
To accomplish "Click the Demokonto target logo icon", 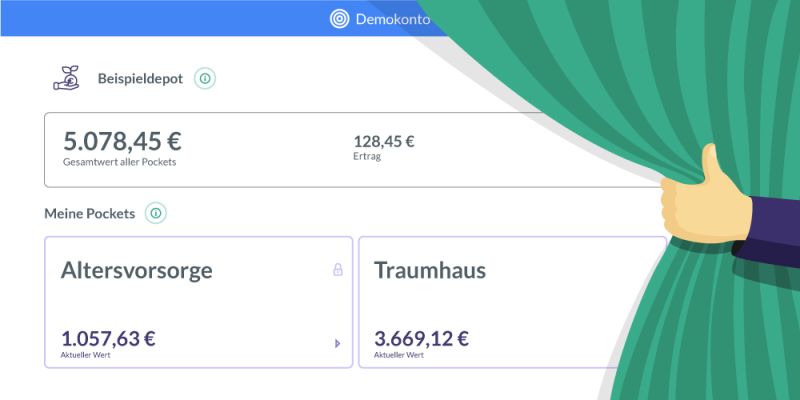I will tap(339, 19).
